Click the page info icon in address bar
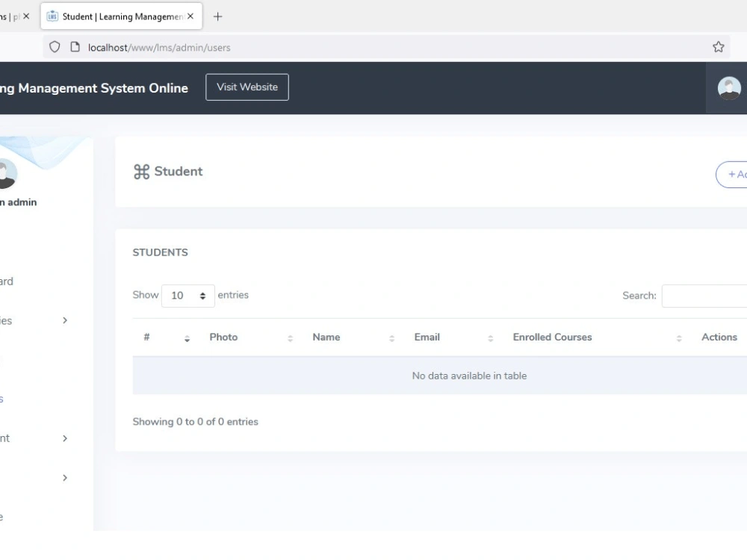Image resolution: width=747 pixels, height=560 pixels. coord(75,47)
